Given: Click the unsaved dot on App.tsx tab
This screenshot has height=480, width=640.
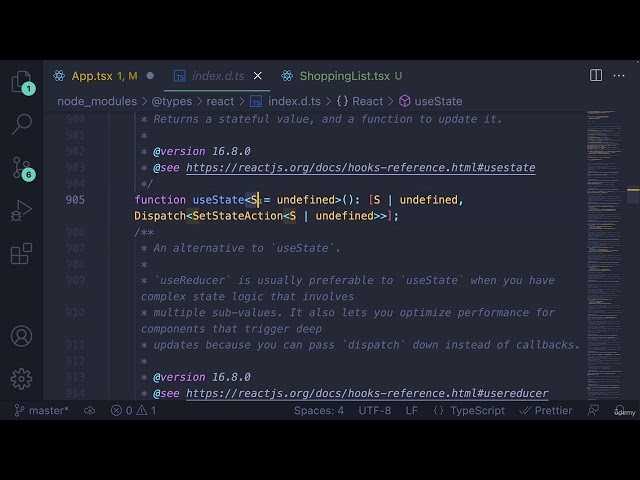Looking at the screenshot, I should [150, 76].
